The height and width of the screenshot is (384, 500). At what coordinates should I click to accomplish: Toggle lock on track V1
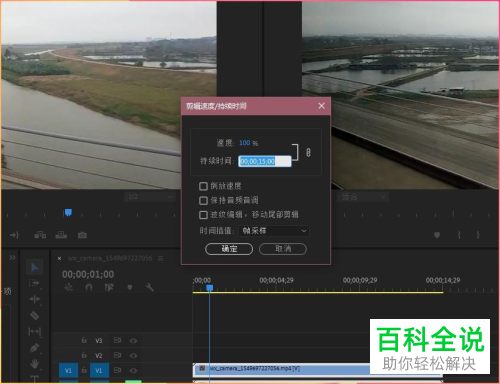click(84, 370)
